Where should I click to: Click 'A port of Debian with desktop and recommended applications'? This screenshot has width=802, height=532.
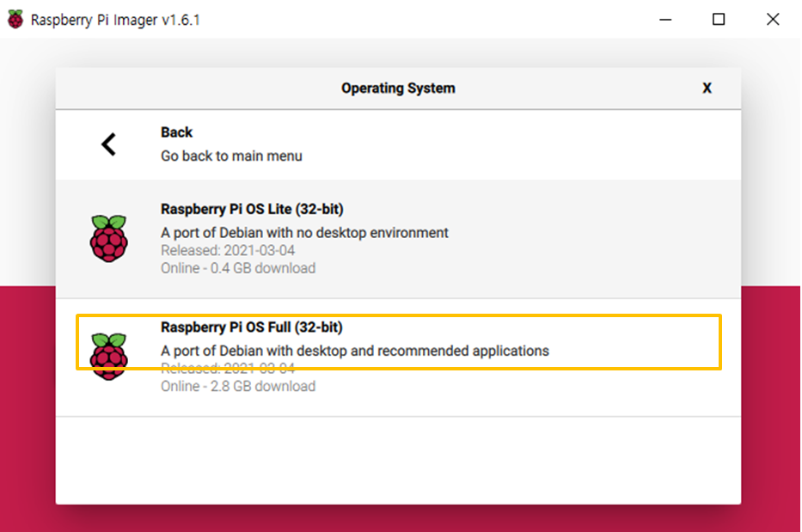pos(355,351)
